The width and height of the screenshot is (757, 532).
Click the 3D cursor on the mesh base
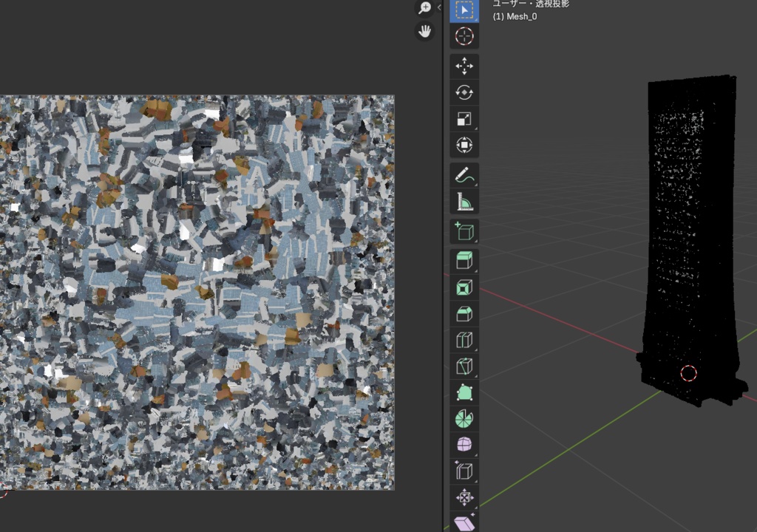coord(688,373)
